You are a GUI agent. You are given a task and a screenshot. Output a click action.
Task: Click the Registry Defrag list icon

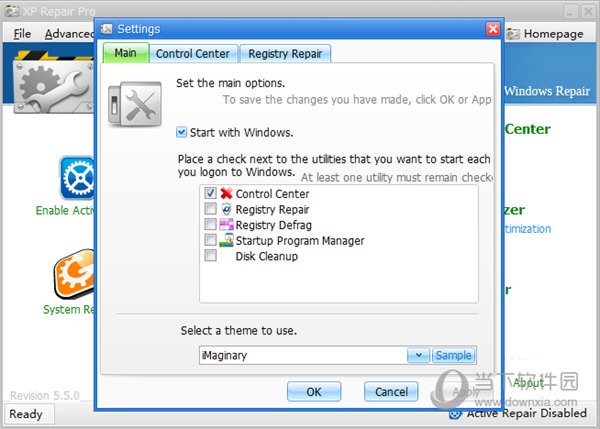coord(226,224)
